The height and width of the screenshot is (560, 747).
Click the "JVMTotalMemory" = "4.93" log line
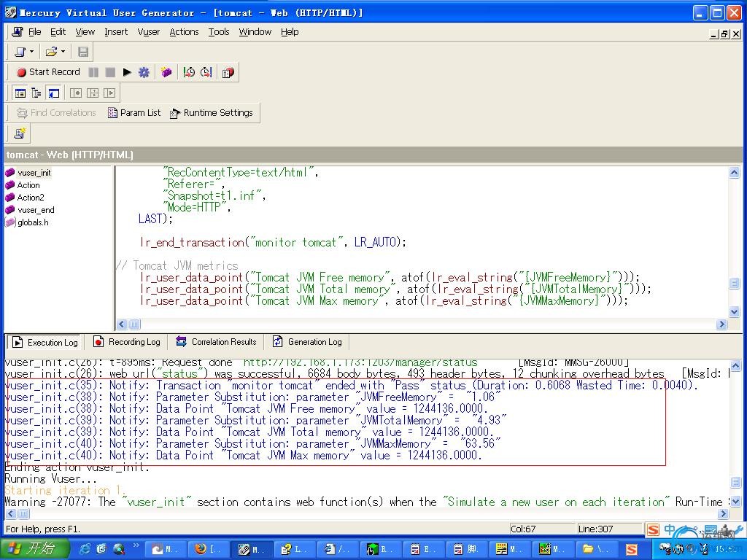[256, 420]
